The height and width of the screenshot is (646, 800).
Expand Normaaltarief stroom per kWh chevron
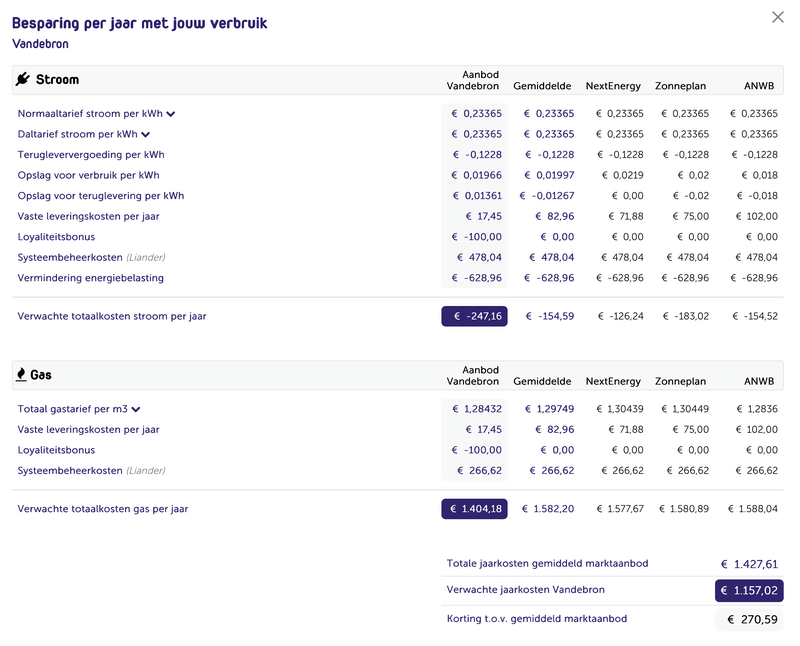point(171,114)
